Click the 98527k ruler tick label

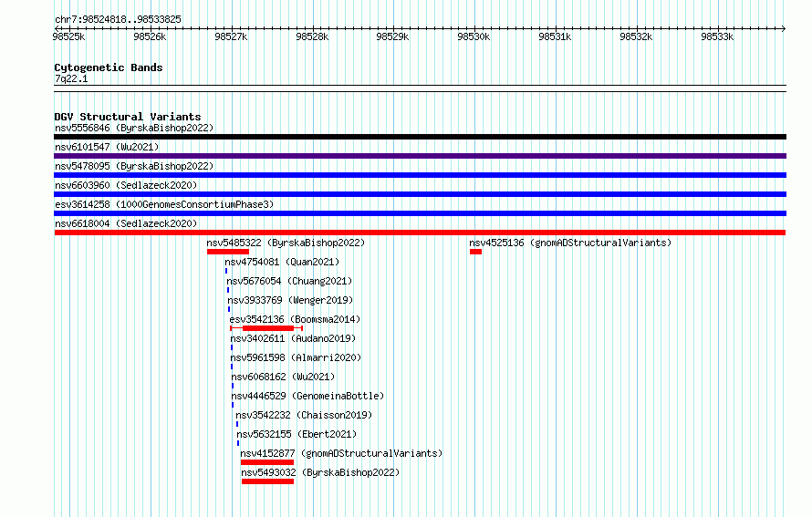pyautogui.click(x=231, y=36)
